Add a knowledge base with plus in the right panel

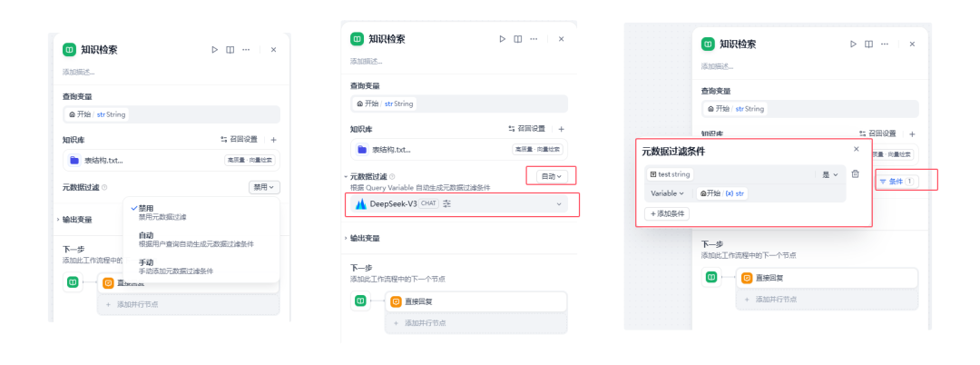point(913,133)
